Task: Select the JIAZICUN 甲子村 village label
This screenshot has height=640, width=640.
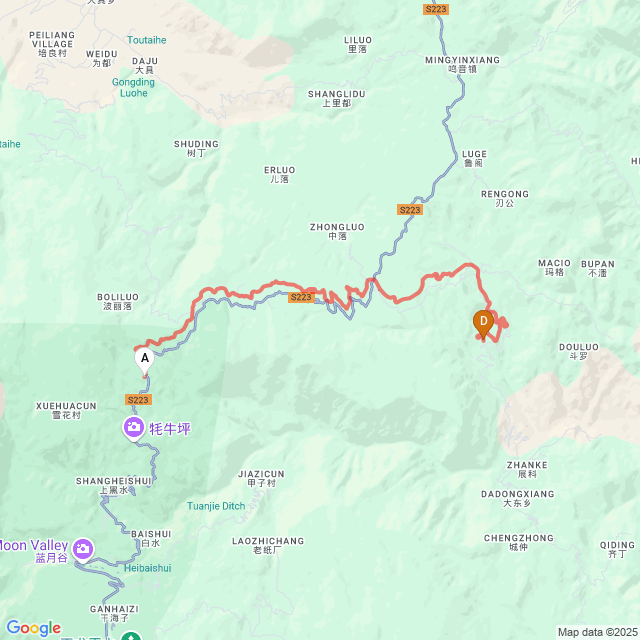Action: 261,478
